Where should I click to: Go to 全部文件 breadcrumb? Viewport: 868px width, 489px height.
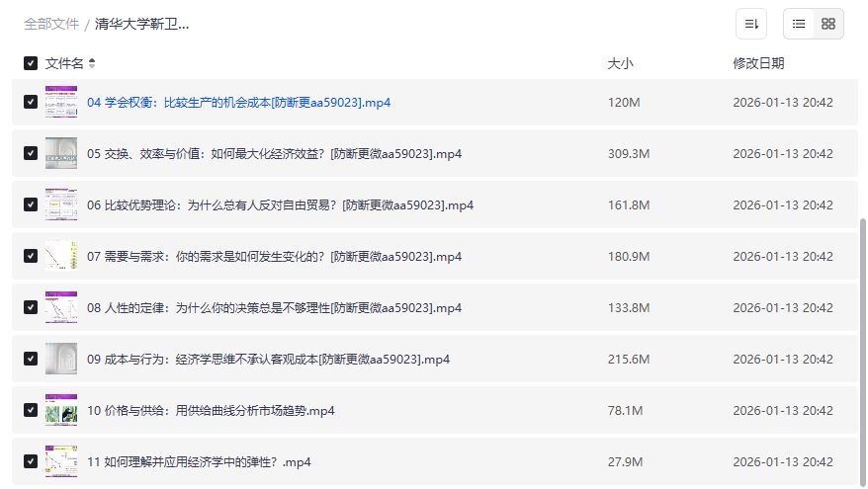[51, 24]
